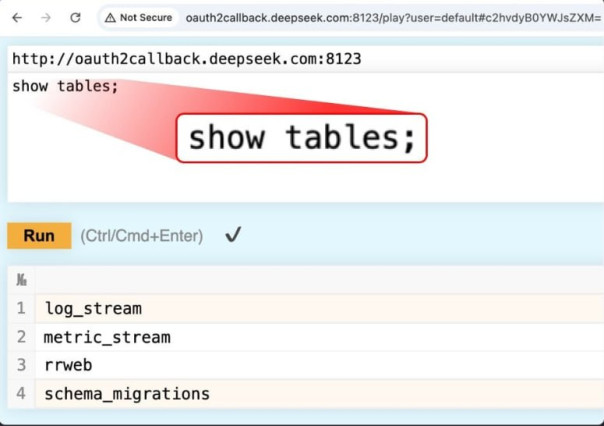Viewport: 604px width, 426px height.
Task: Click row number 4 in results
Action: [21, 393]
